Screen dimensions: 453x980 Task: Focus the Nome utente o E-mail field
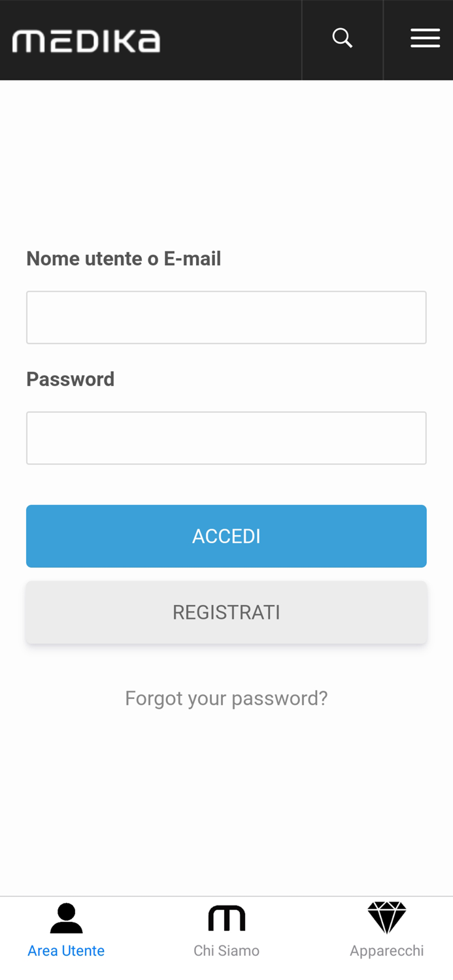(x=226, y=318)
